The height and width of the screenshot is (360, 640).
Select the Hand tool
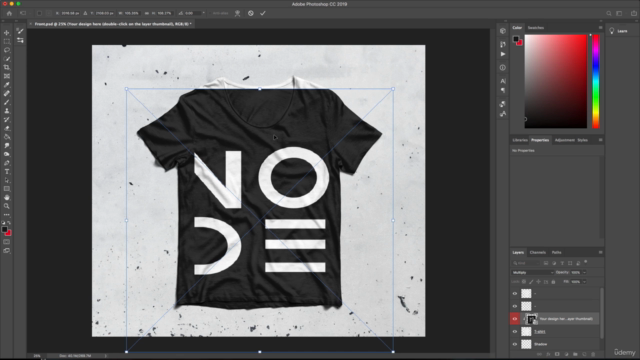[x=7, y=198]
